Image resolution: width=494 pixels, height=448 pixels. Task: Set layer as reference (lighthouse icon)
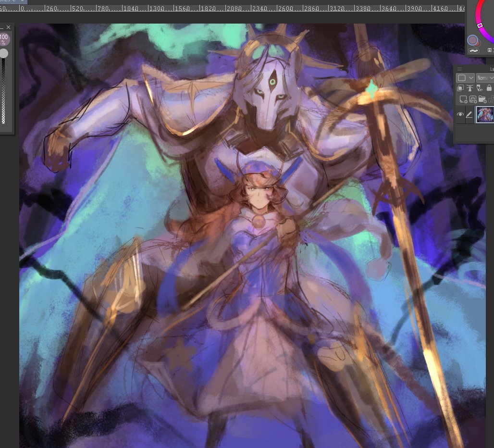pos(470,88)
